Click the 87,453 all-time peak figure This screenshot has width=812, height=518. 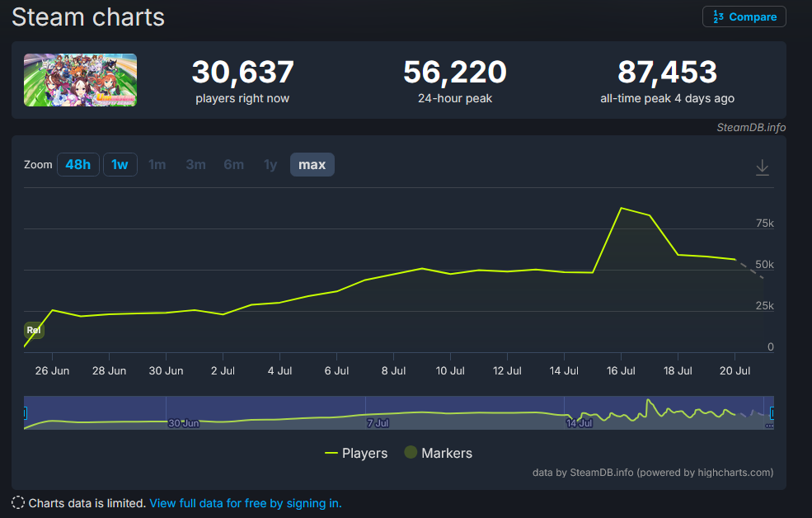[667, 72]
